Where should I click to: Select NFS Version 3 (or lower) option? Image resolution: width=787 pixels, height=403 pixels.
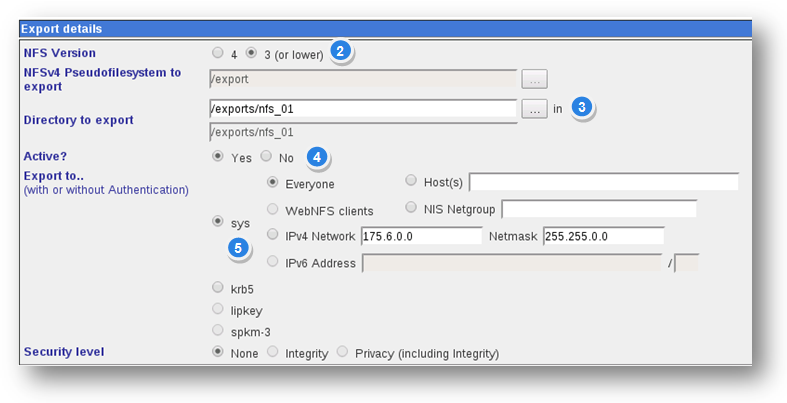point(251,54)
